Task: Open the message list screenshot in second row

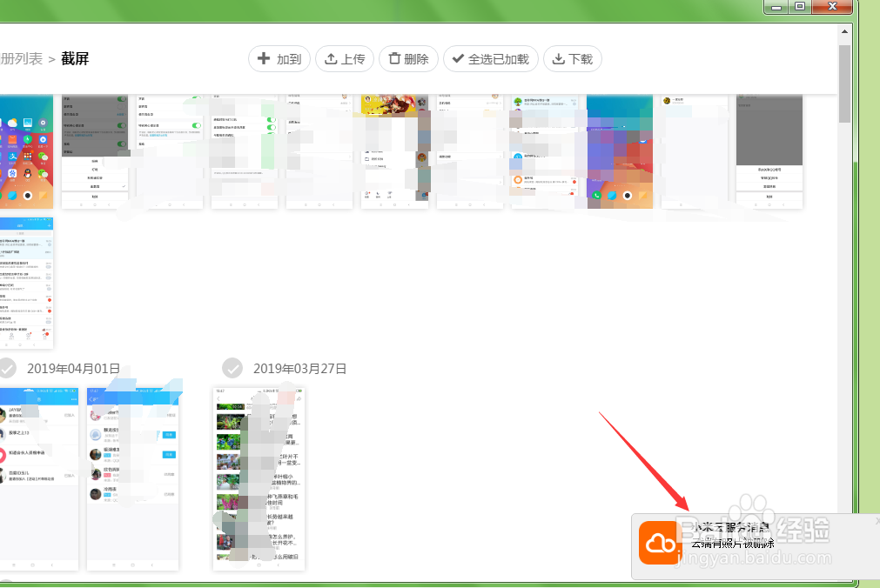Action: tap(26, 283)
